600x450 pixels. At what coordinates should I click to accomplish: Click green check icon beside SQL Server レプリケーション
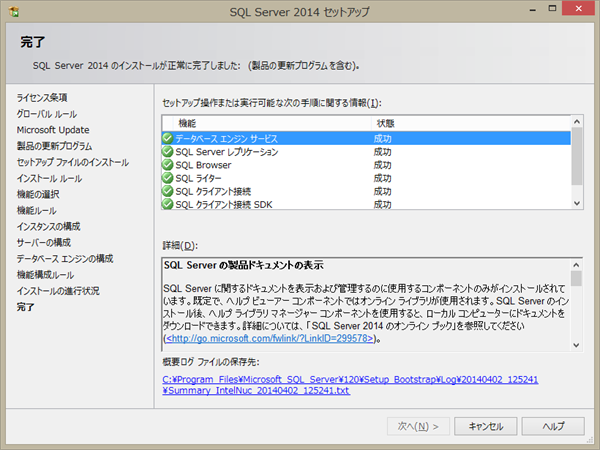coord(168,152)
